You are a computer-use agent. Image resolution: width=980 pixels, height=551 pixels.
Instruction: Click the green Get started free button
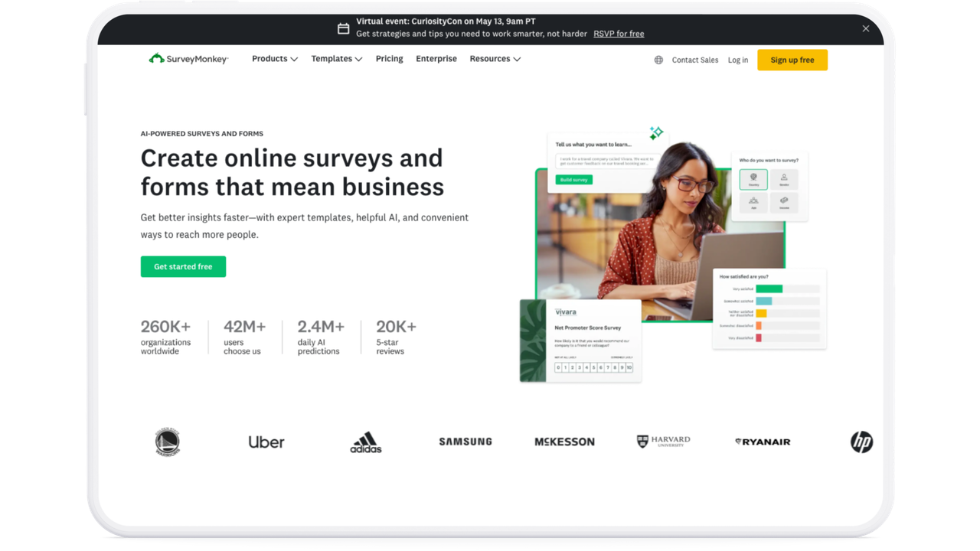pyautogui.click(x=183, y=266)
